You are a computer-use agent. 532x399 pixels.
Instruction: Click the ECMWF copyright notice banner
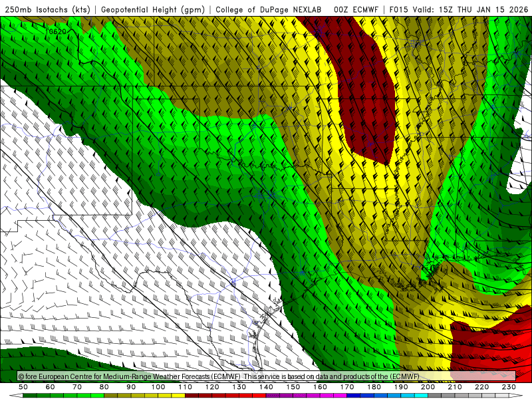pyautogui.click(x=267, y=376)
